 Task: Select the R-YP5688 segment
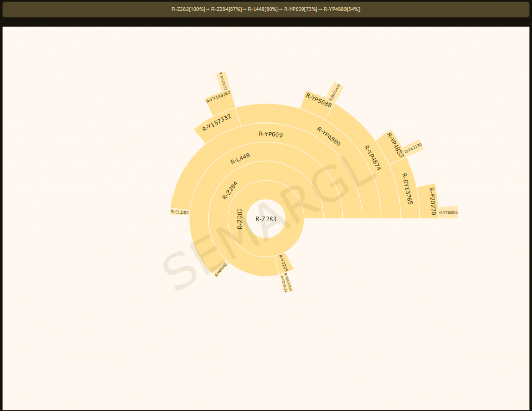(x=318, y=100)
